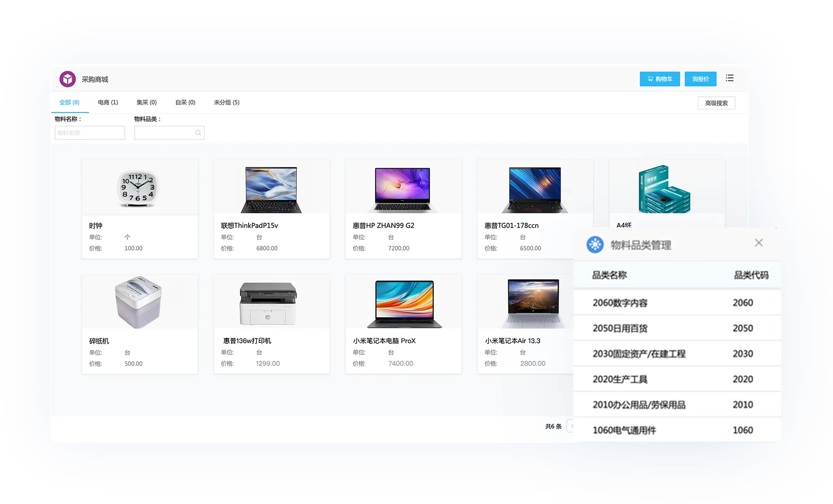Open the 购物车 shopping cart
833x504 pixels.
[660, 79]
